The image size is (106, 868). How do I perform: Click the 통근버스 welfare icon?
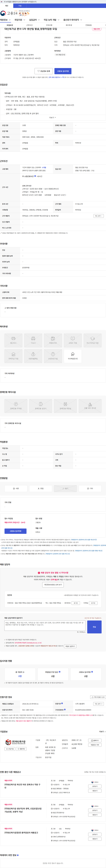(13, 340)
